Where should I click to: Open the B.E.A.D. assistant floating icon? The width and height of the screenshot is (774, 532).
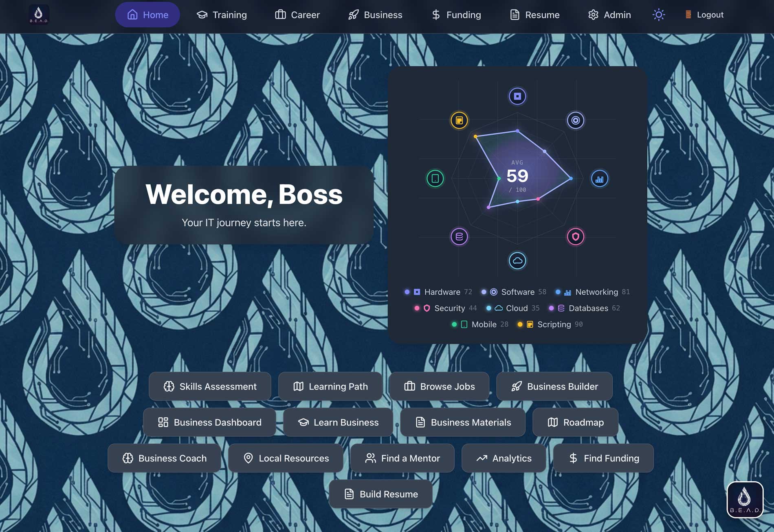click(x=745, y=499)
